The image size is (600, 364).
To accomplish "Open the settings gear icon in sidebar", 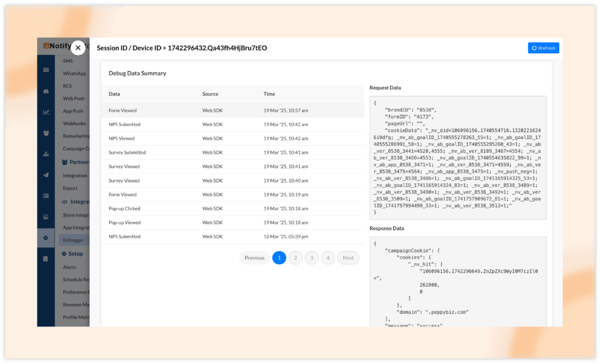I will 46,238.
